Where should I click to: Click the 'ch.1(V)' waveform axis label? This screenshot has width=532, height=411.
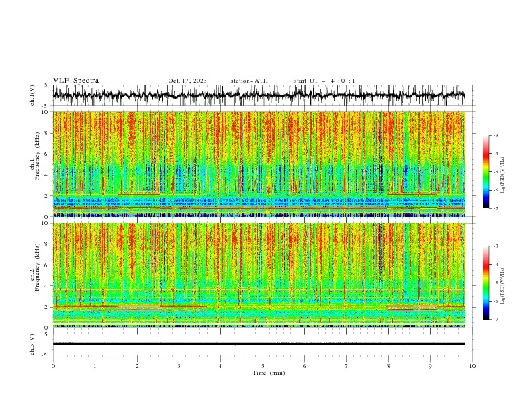point(32,95)
